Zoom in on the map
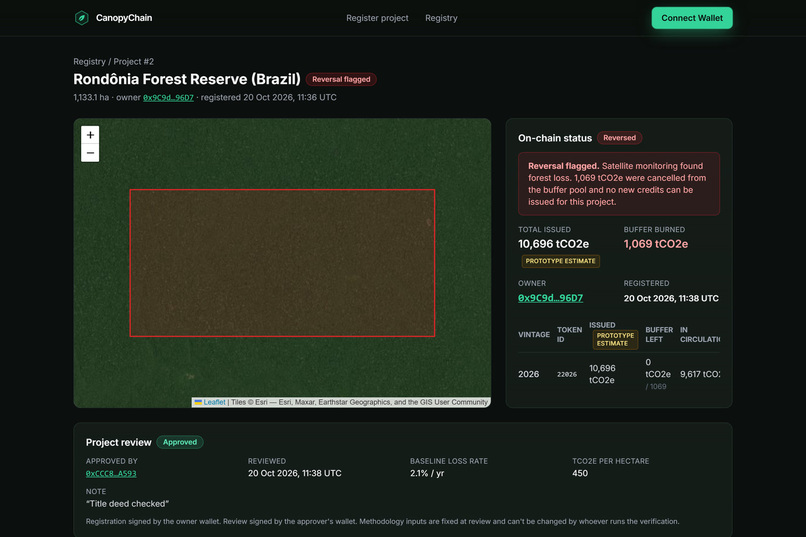The image size is (806, 537). click(90, 135)
